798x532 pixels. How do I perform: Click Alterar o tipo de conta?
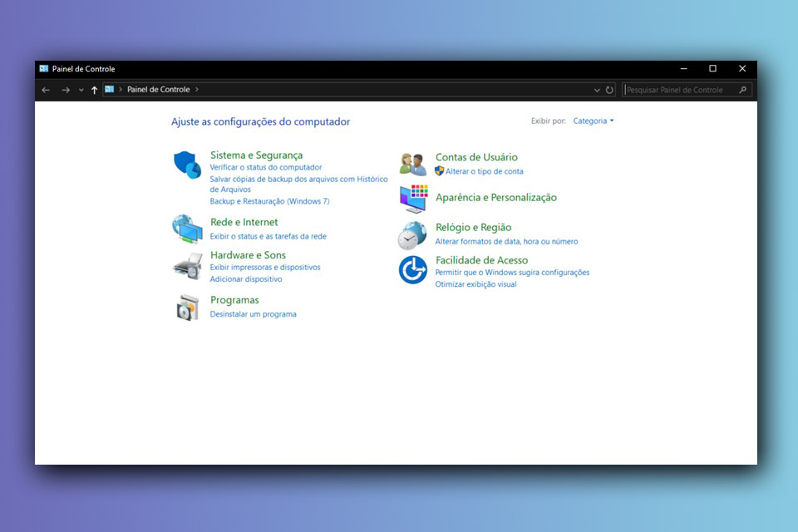click(485, 171)
